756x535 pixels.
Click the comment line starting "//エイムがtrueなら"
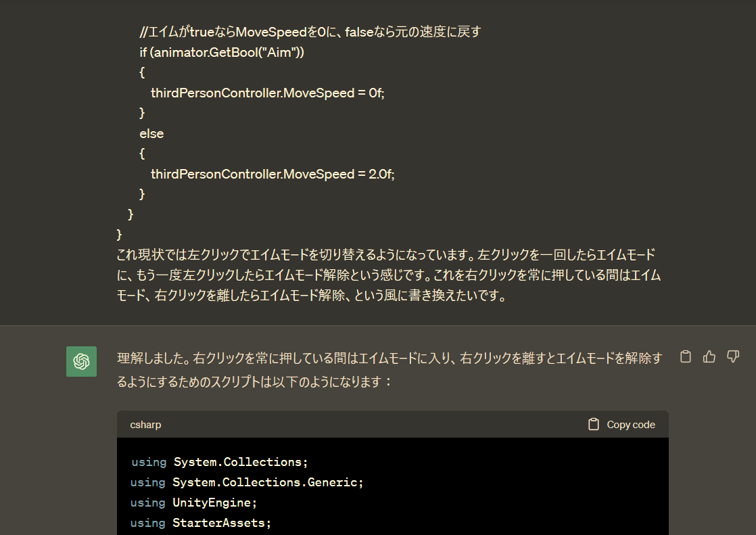point(310,32)
